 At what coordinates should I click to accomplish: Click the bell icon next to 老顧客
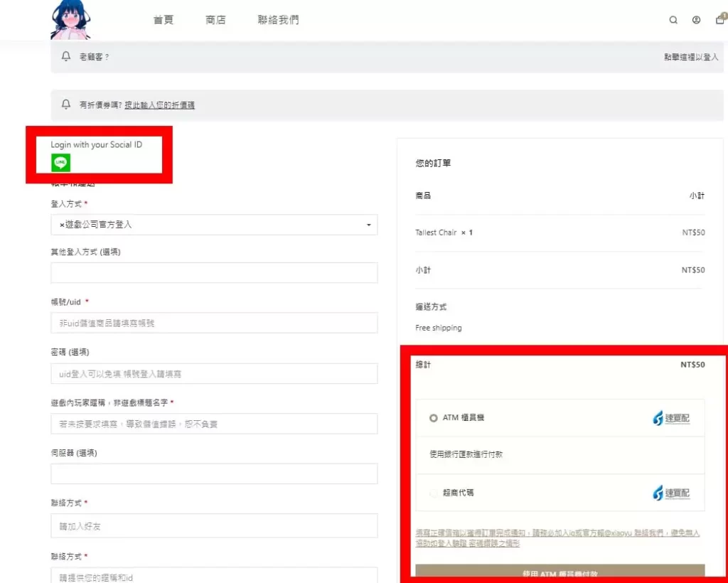(x=66, y=56)
